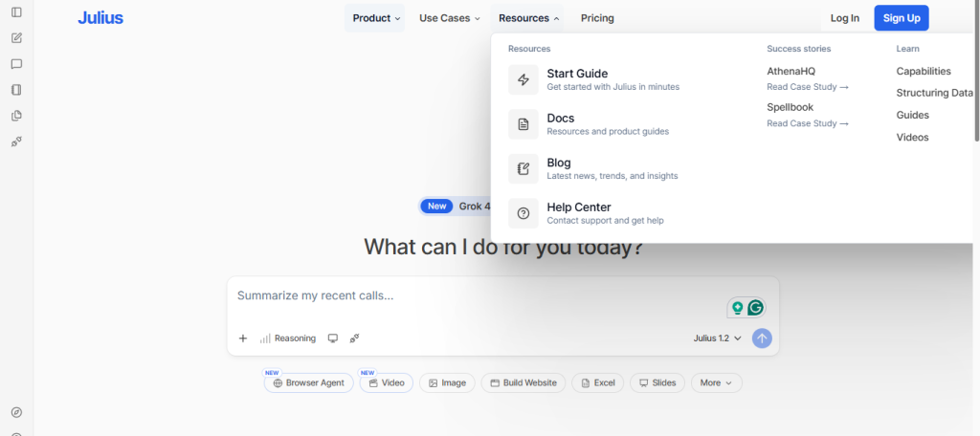Click the Log In button

pos(844,18)
